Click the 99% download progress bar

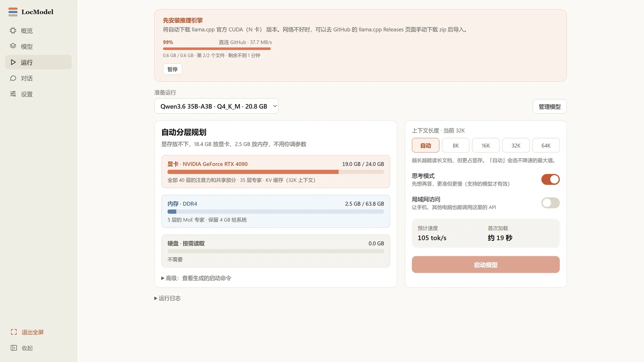pyautogui.click(x=217, y=49)
